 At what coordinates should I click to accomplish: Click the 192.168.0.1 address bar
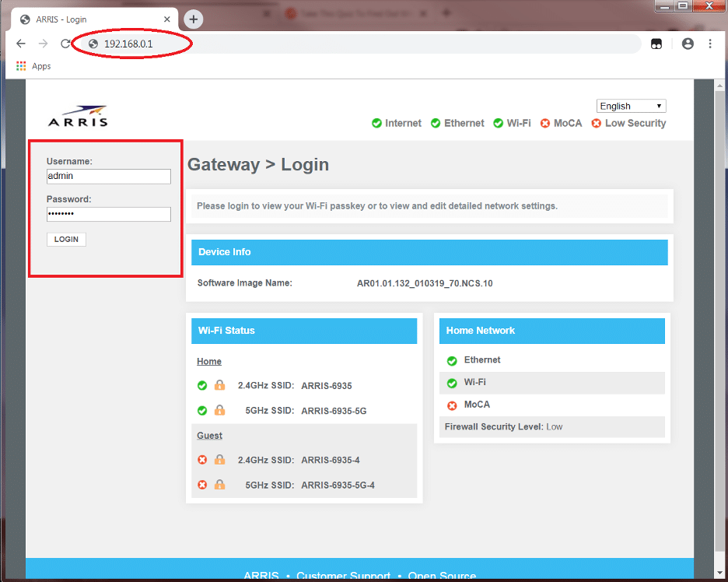pyautogui.click(x=362, y=44)
